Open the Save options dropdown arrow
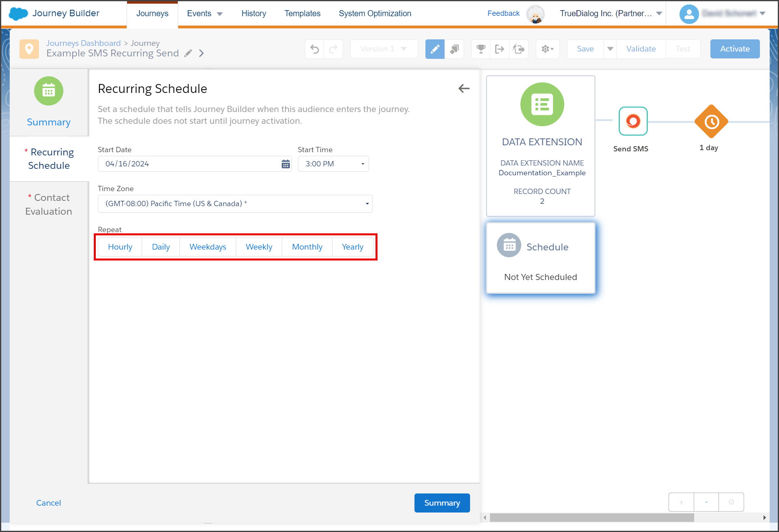 point(610,49)
